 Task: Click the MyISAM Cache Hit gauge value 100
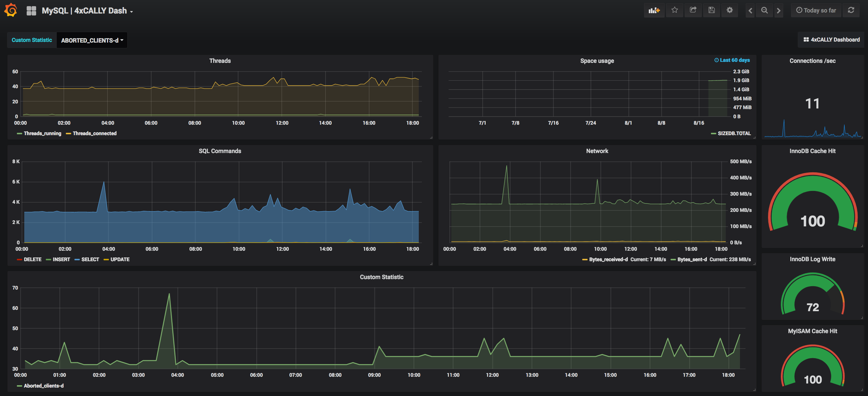coord(813,379)
